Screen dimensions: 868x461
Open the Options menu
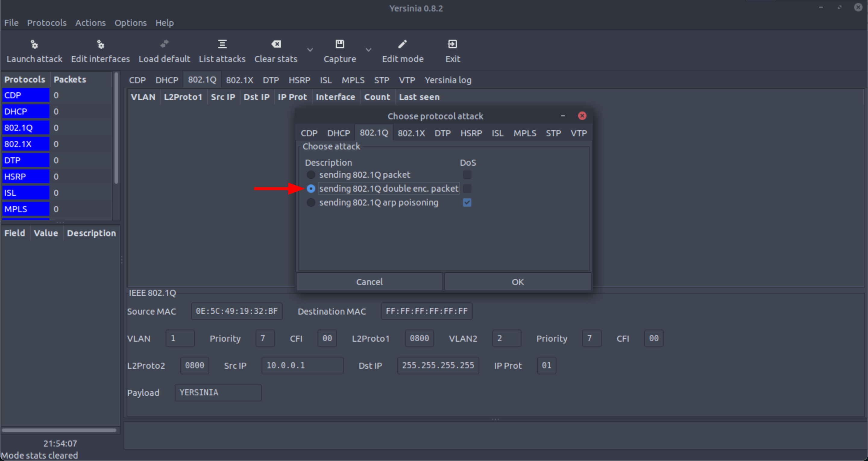tap(131, 23)
